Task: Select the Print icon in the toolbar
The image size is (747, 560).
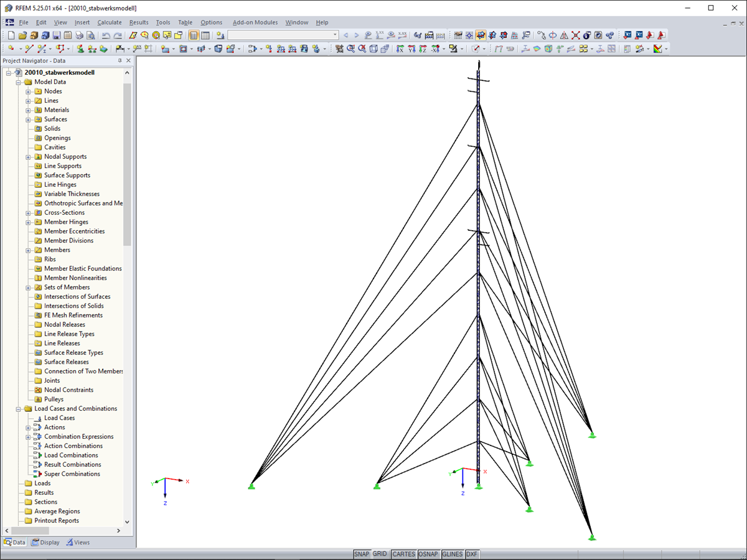Action: [x=79, y=35]
